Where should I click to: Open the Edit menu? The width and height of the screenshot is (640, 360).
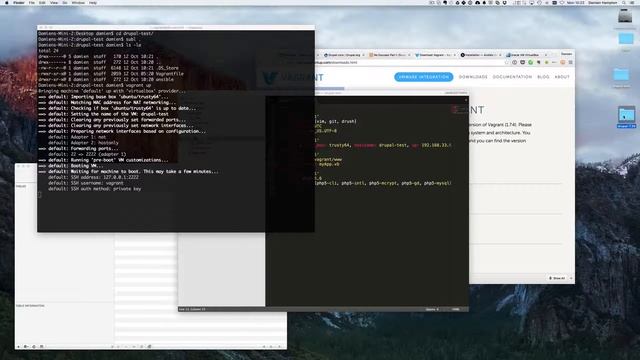(42, 2)
